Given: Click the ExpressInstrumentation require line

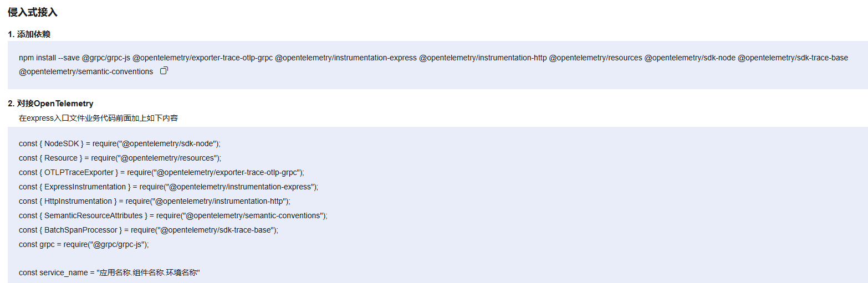Looking at the screenshot, I should (169, 187).
